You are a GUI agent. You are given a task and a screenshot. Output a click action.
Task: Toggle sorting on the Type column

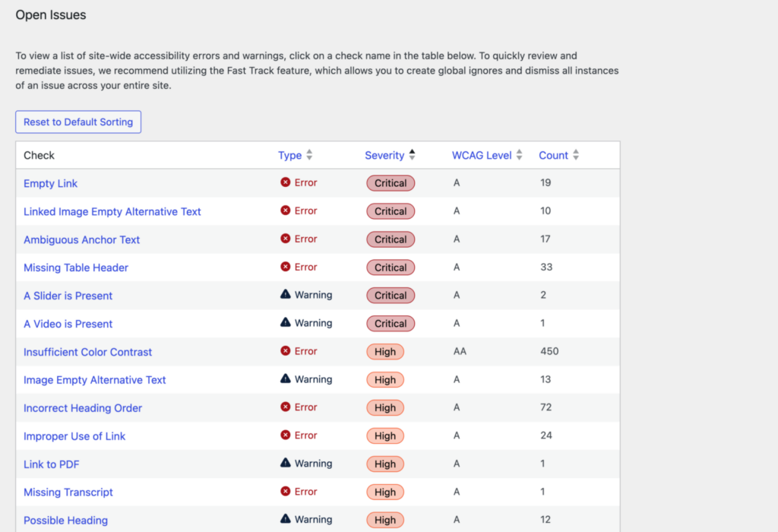pos(295,155)
